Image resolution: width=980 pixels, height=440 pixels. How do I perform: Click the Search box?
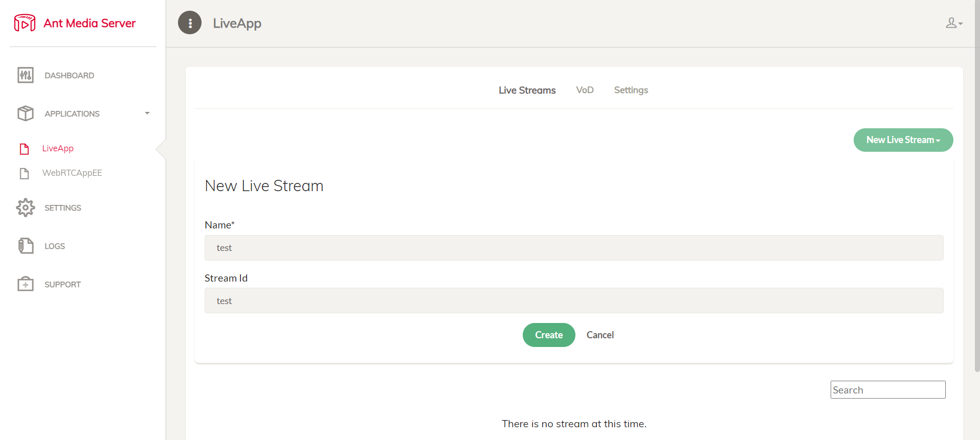888,389
